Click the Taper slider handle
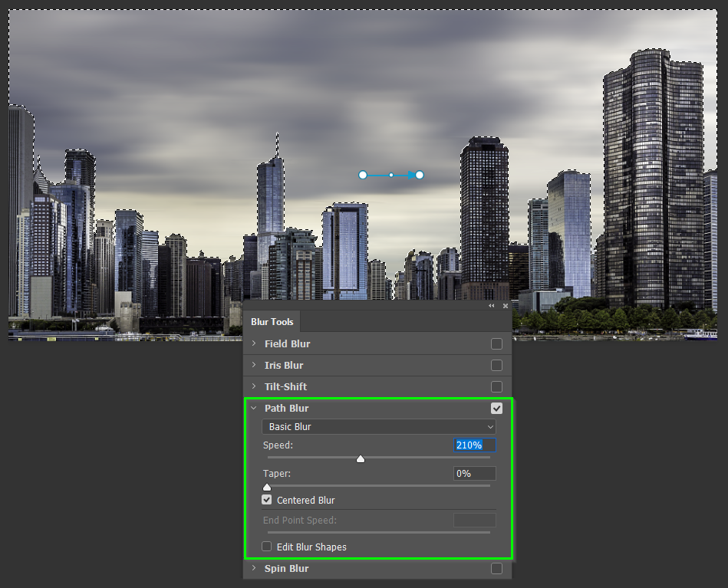This screenshot has width=728, height=588. click(267, 488)
